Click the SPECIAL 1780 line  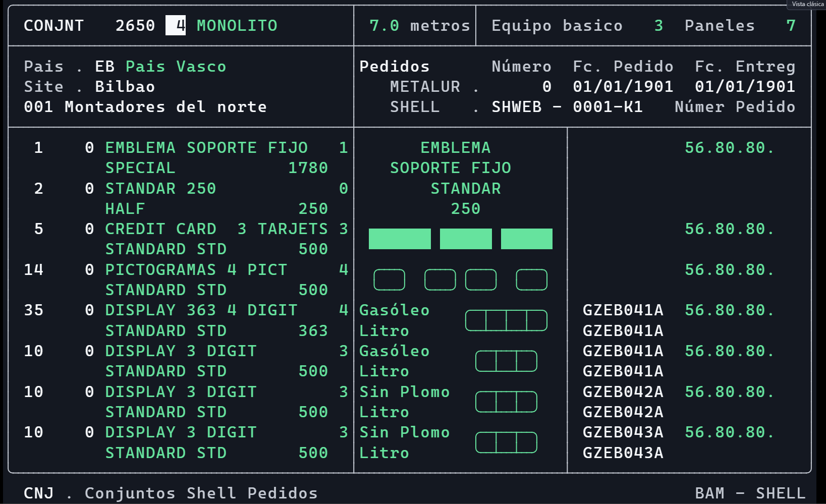tap(216, 168)
